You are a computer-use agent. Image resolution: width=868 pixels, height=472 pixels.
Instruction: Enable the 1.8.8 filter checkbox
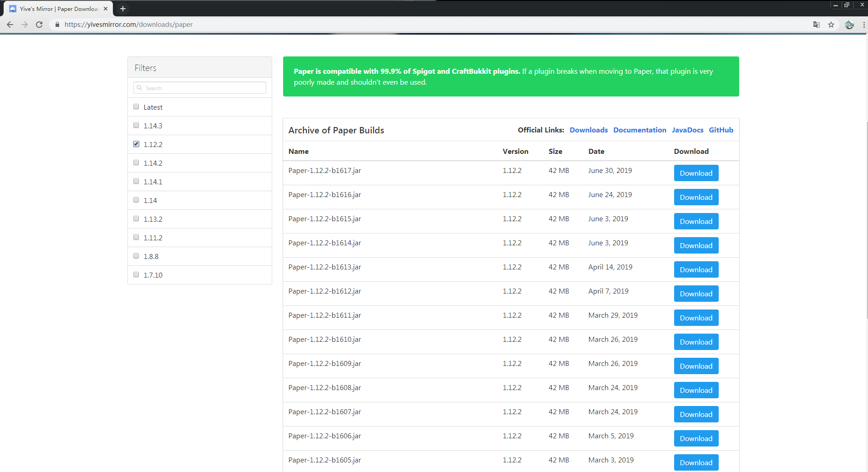tap(136, 256)
